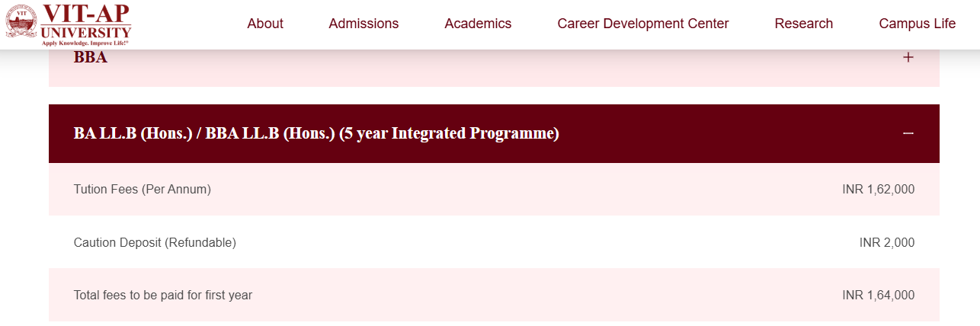Click the INR 2,000 deposit amount
Viewport: 980px width, 326px height.
click(886, 242)
